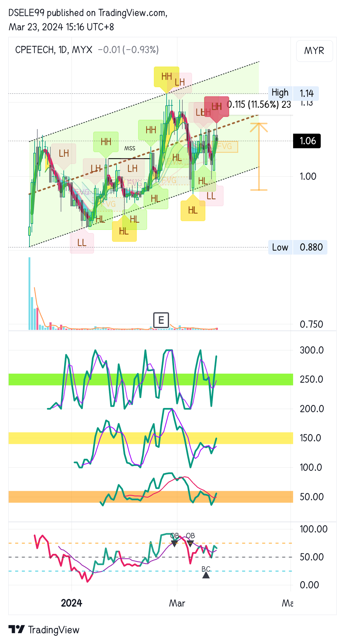
Task: Click the DSELE99 published on TradingView.com header
Action: [88, 13]
